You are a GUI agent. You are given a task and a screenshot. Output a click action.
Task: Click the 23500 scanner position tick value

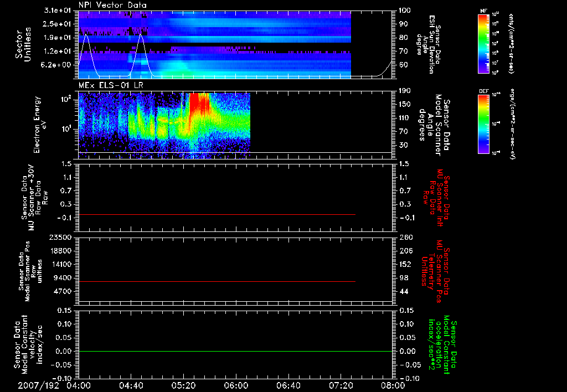60,237
